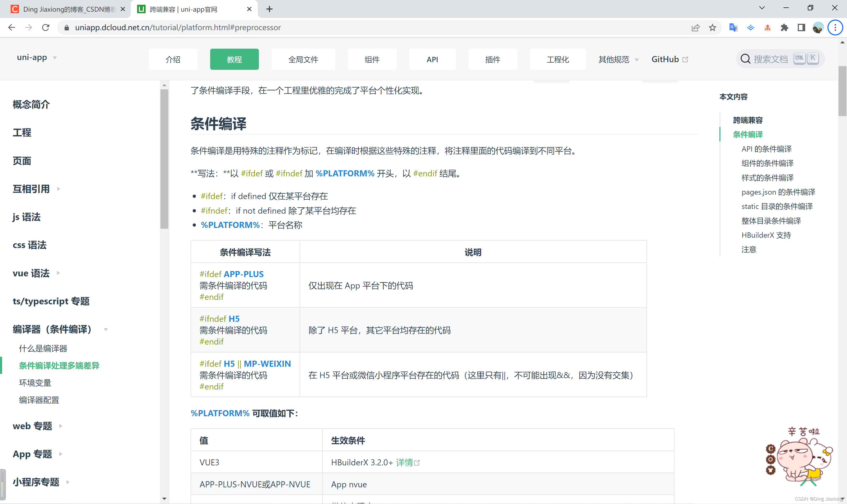
Task: Open the Extensions puzzle piece icon
Action: click(x=785, y=28)
